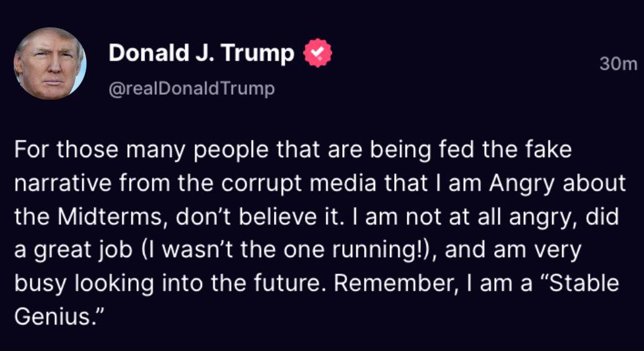Click the capitalized word "Angry"
644x351 pixels.
tap(516, 183)
